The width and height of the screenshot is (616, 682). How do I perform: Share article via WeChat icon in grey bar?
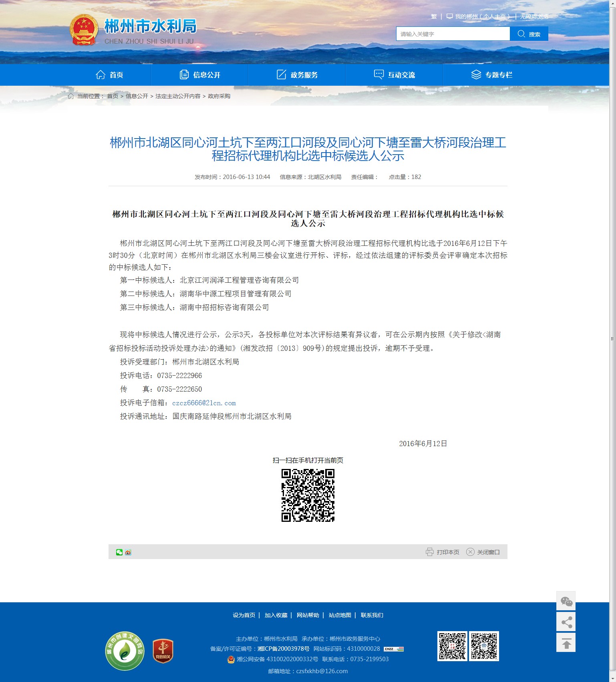(x=119, y=552)
